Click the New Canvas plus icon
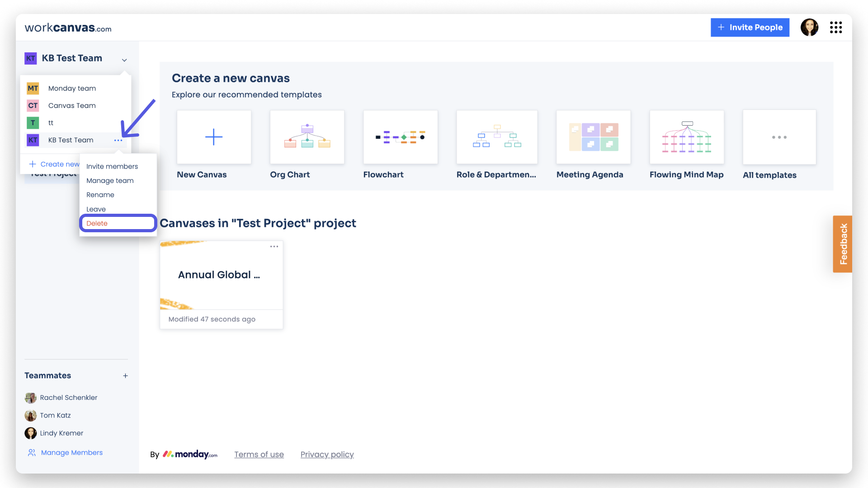This screenshot has width=868, height=488. 213,137
